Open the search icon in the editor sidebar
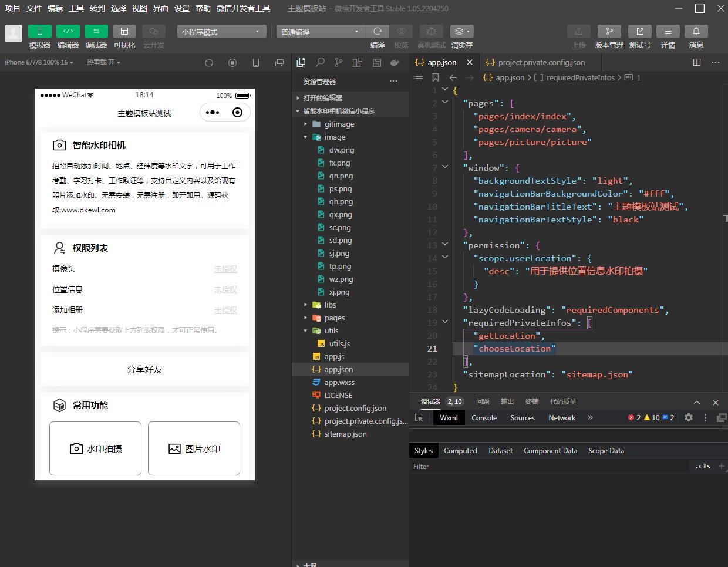Image resolution: width=728 pixels, height=567 pixels. [x=320, y=62]
